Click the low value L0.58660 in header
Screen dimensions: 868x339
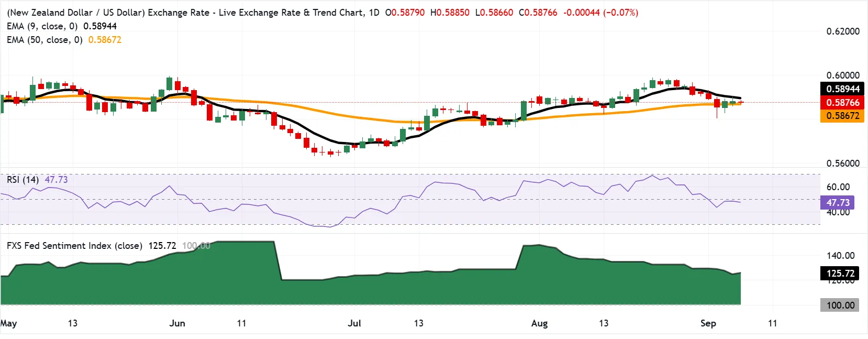(494, 13)
